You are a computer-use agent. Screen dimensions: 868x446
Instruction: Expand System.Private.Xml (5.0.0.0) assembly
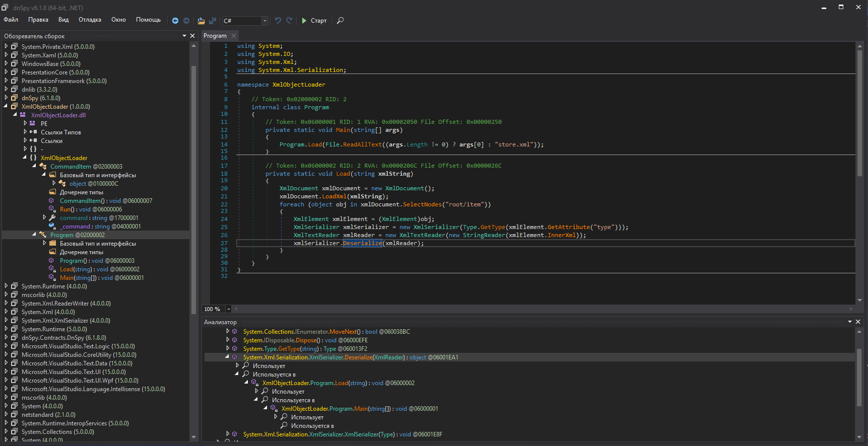click(x=6, y=46)
